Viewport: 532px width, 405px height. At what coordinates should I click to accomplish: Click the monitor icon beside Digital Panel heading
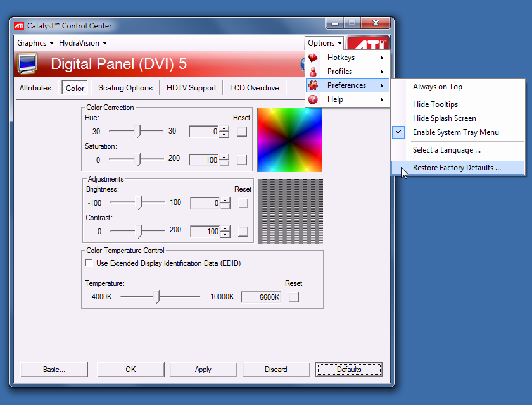click(27, 63)
